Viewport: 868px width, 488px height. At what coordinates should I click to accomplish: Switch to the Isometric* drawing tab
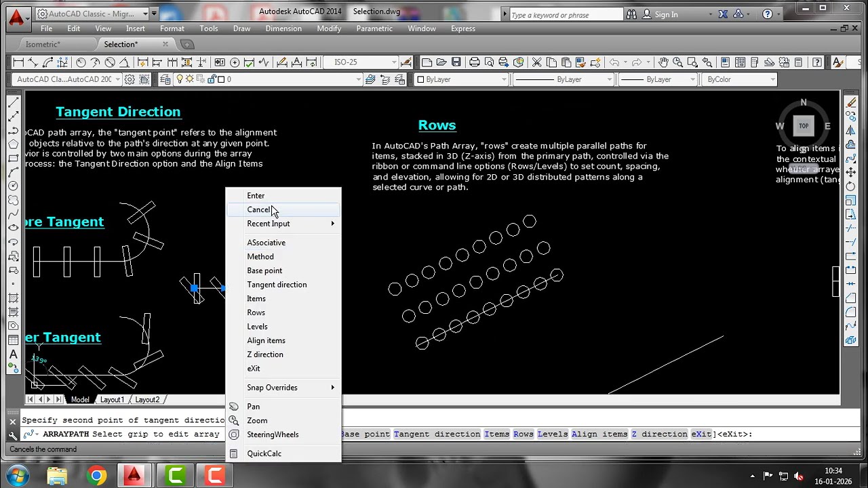[43, 44]
